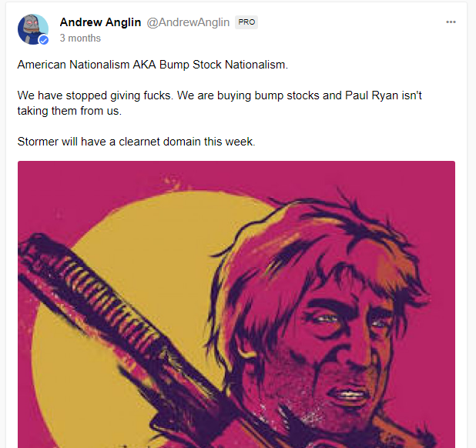The image size is (476, 448).
Task: Open the post options three-dot menu
Action: pyautogui.click(x=451, y=22)
